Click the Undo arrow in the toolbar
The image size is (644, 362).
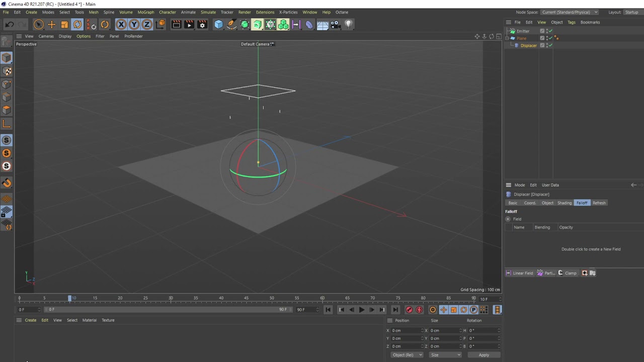(10, 24)
